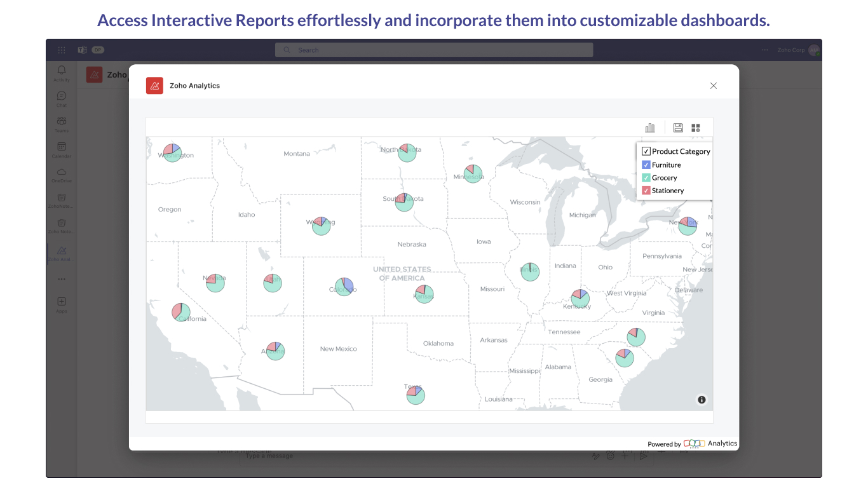Screen dimensions: 868x488
Task: Uncheck the Stationery legend checkbox
Action: tap(646, 191)
